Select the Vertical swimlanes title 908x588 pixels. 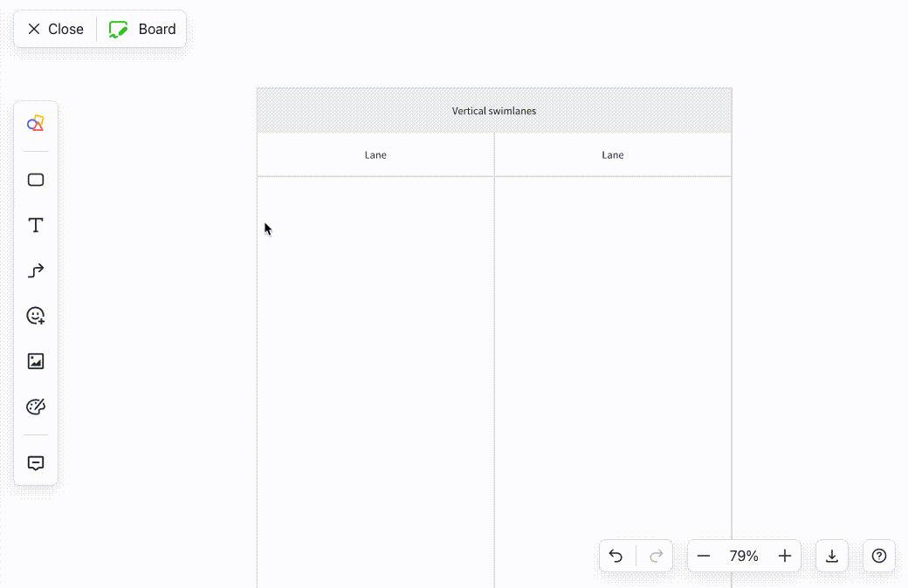click(493, 111)
